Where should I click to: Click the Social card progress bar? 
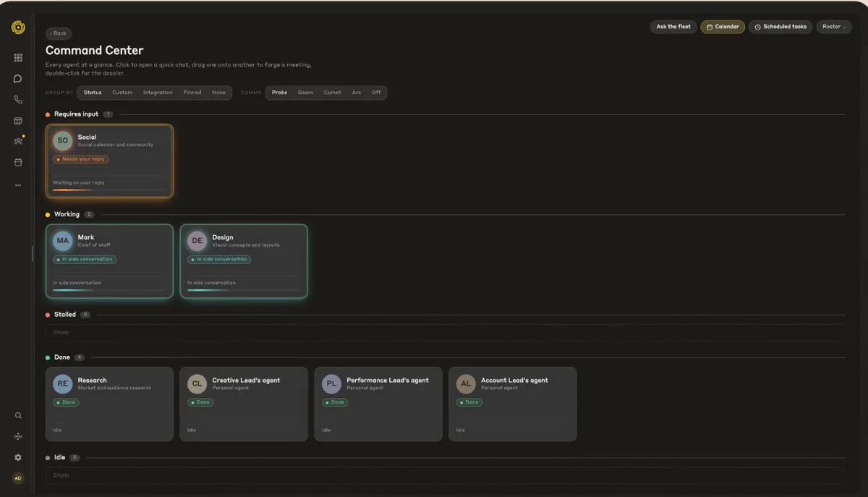point(109,190)
